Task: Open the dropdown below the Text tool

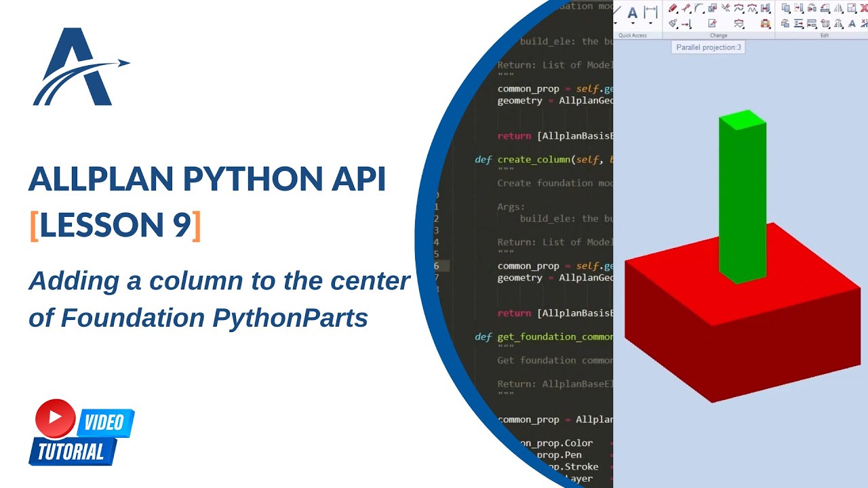Action: [x=633, y=23]
